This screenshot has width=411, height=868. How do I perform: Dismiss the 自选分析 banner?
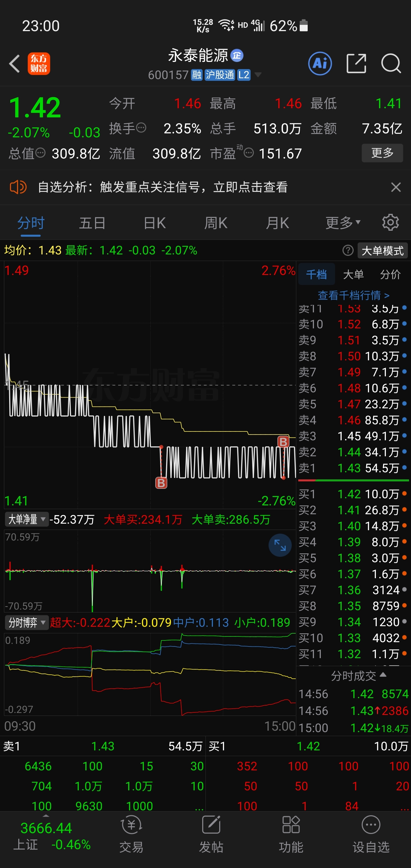(x=396, y=187)
